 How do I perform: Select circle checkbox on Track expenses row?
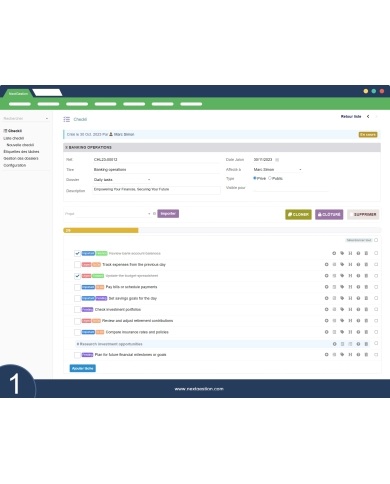376,264
